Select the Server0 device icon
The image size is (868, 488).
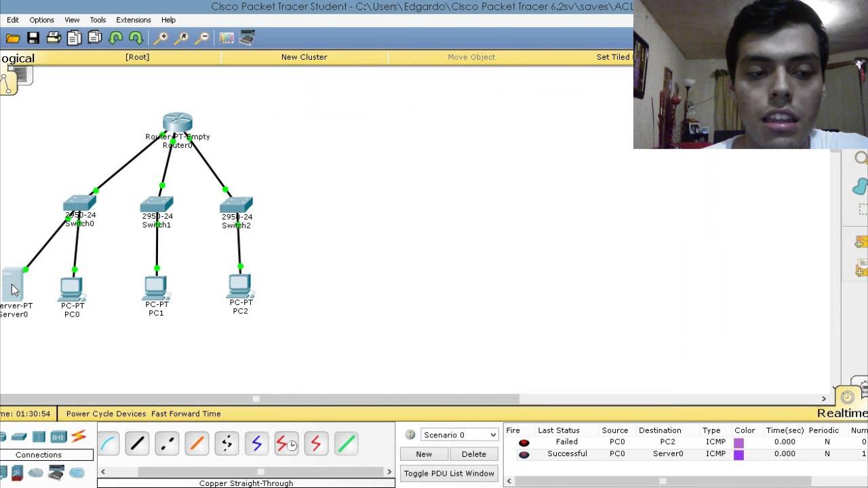(x=12, y=283)
